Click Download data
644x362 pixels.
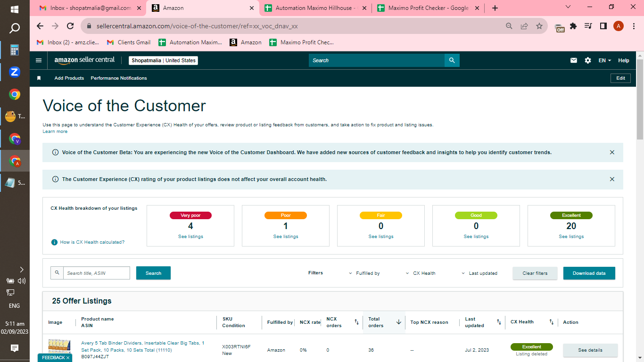[x=589, y=273]
